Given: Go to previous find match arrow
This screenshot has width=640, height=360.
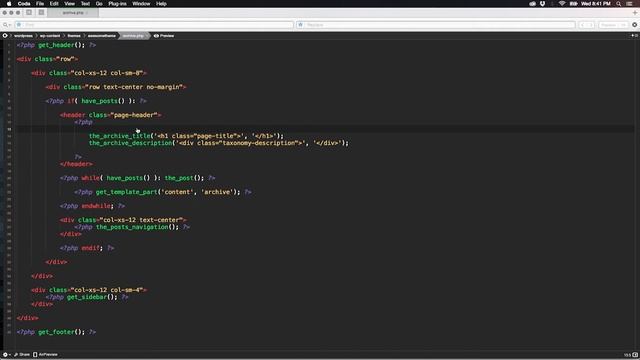Looking at the screenshot, I should pyautogui.click(x=582, y=25).
